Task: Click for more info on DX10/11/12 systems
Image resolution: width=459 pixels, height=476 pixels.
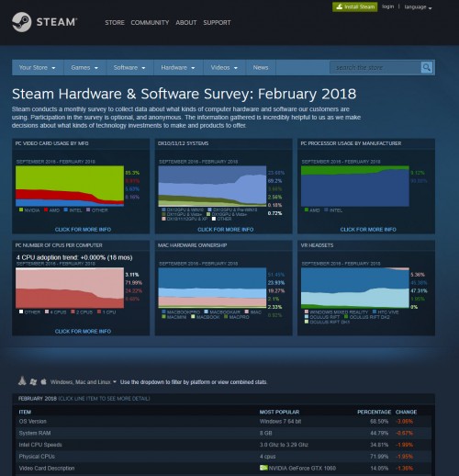Action: click(226, 230)
